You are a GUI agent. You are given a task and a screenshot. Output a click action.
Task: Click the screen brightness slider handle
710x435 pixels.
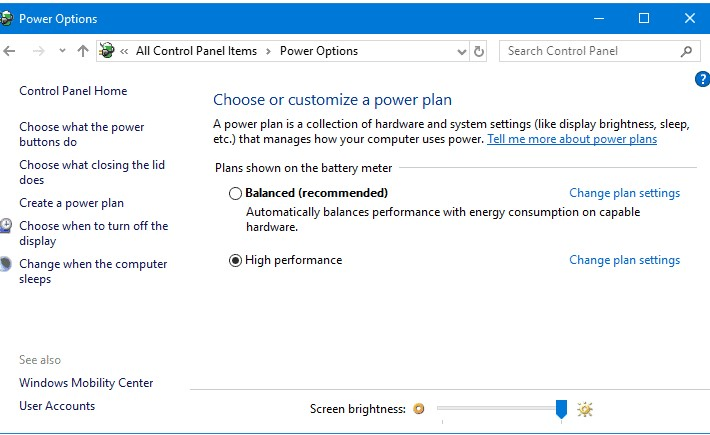click(x=561, y=408)
